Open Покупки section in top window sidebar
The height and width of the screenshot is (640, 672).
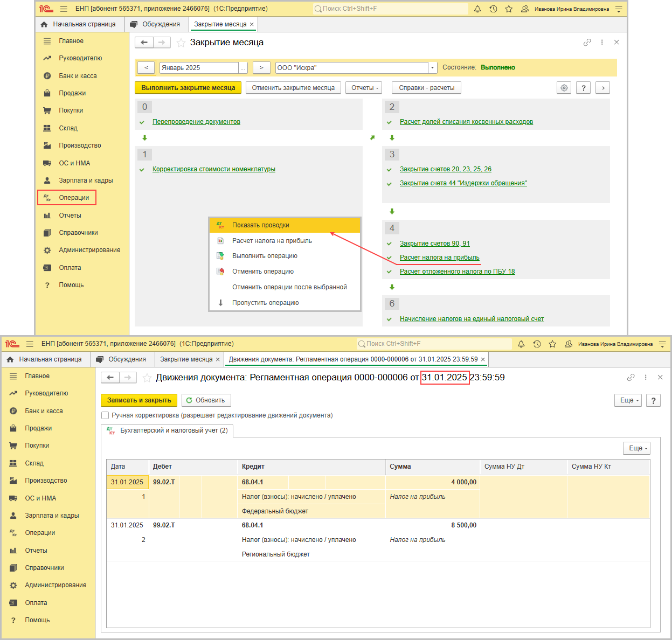[71, 110]
